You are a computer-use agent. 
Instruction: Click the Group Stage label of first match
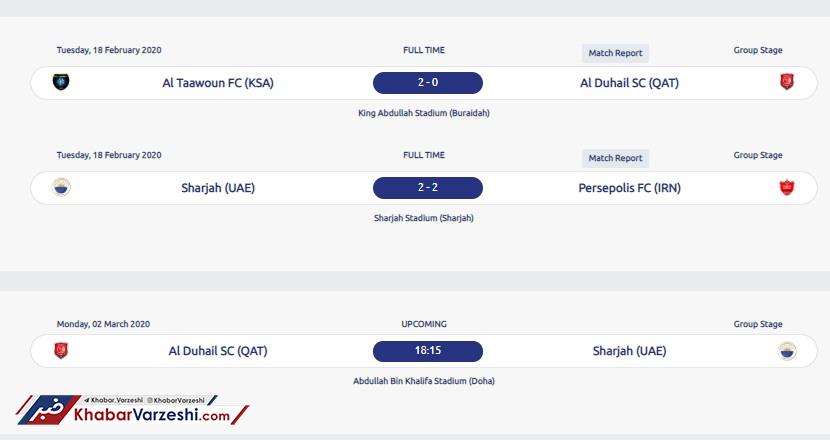757,50
